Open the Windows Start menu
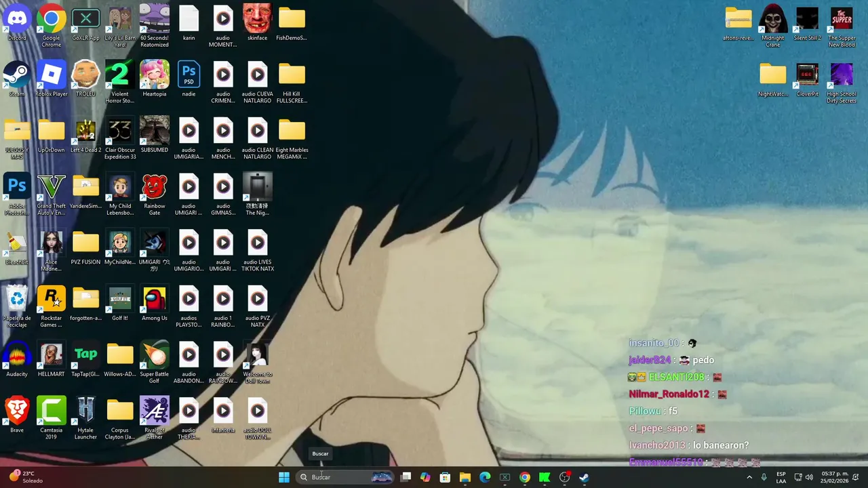The width and height of the screenshot is (868, 488). [x=284, y=477]
